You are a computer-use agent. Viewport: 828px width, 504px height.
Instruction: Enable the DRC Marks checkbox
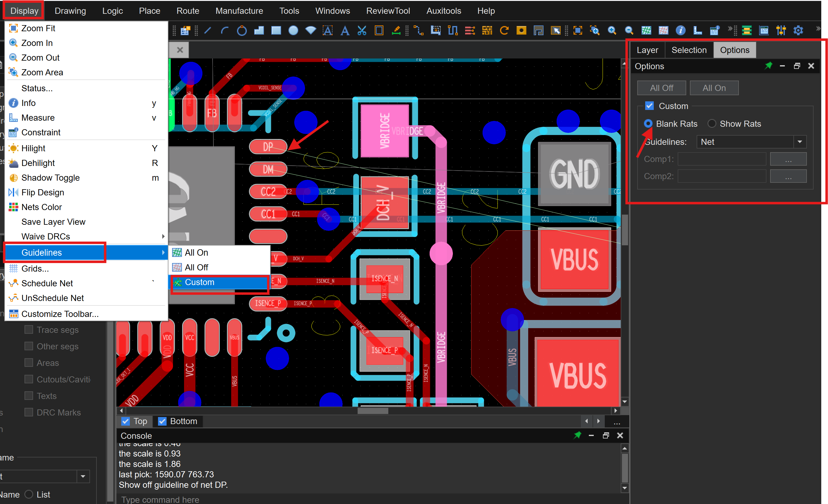pos(29,412)
